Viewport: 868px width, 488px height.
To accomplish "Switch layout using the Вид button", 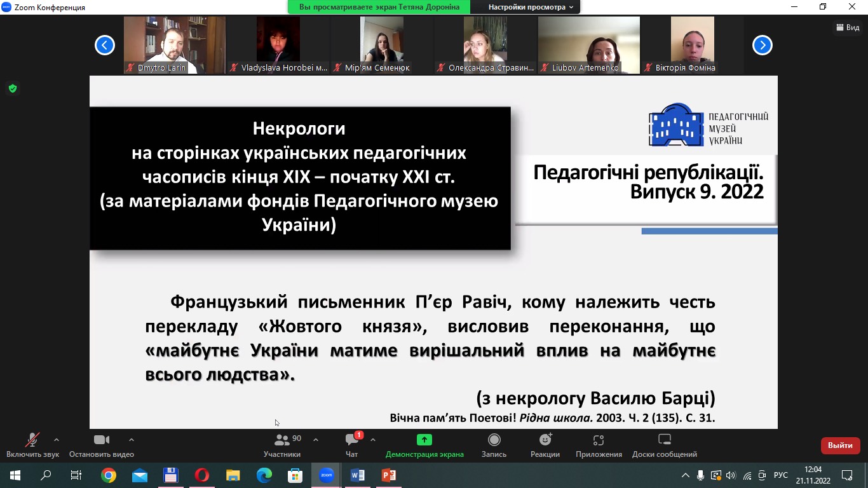I will (x=848, y=27).
